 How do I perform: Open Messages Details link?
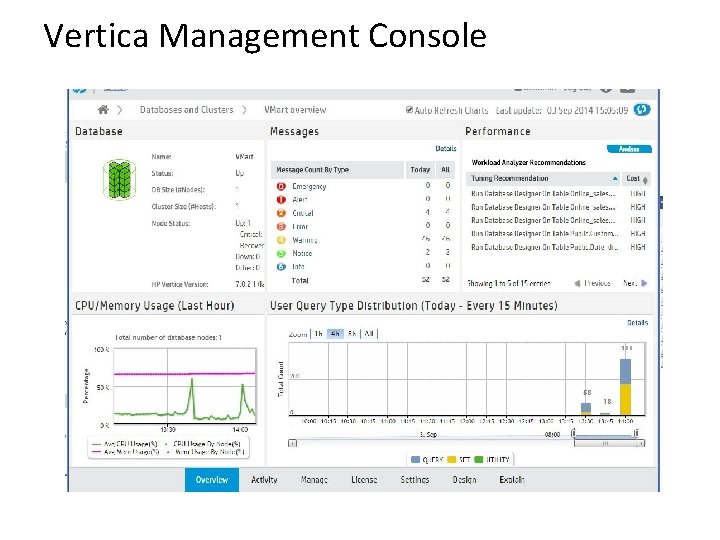pyautogui.click(x=446, y=148)
